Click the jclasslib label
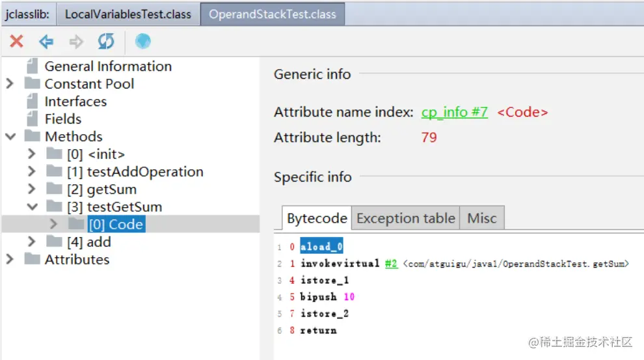Viewport: 644px width, 360px height. pos(27,14)
